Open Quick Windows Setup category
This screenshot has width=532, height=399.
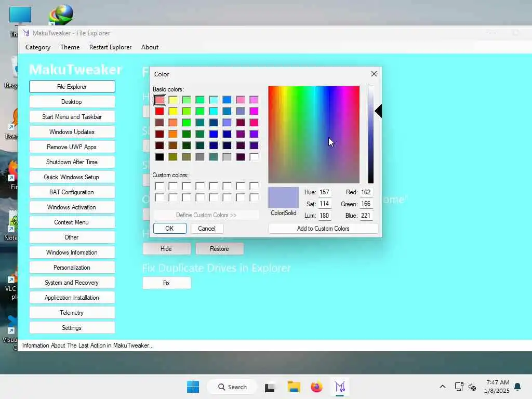72,177
